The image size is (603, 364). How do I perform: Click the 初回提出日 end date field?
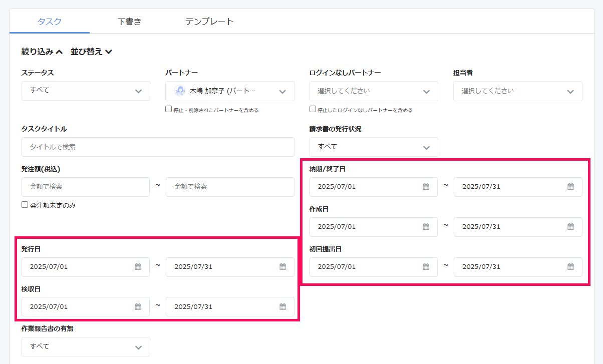(518, 267)
